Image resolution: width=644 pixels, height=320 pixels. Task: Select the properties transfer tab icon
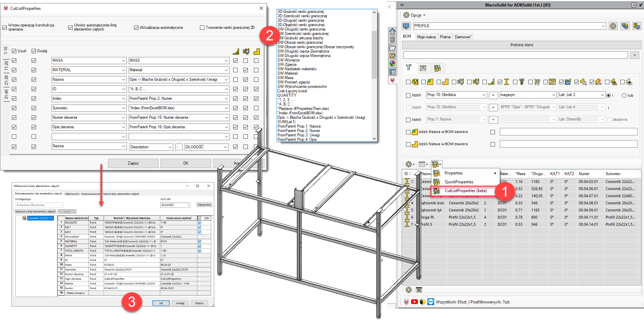437,68
